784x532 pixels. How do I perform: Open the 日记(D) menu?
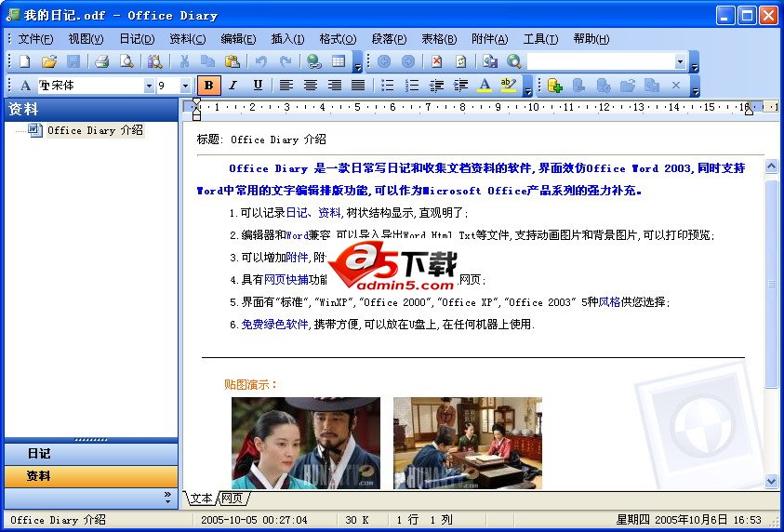[137, 39]
